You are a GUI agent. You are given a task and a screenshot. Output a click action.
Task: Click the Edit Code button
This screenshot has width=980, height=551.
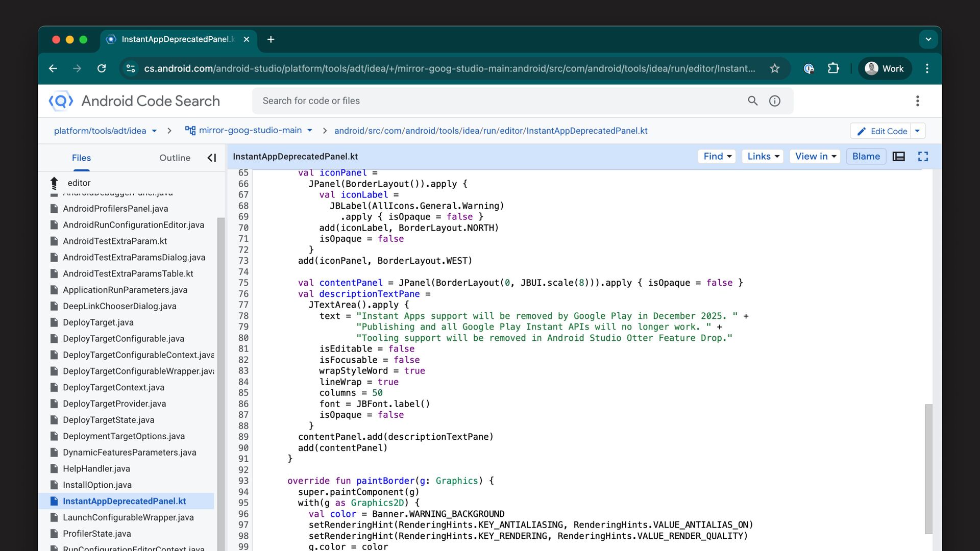coord(882,131)
